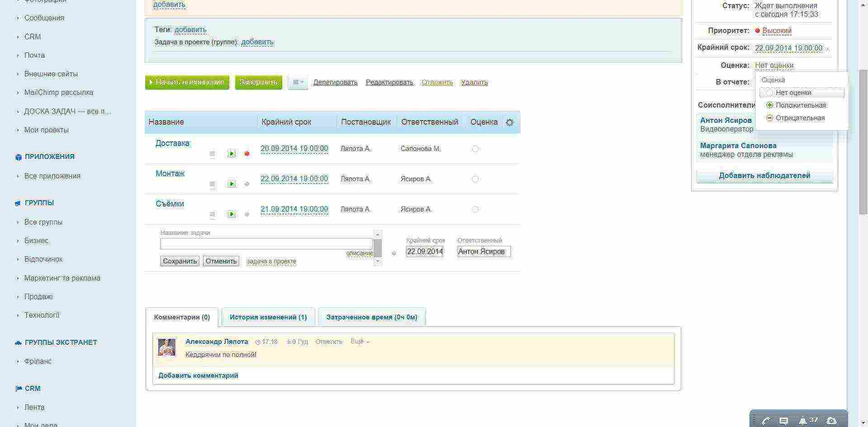This screenshot has width=868, height=427.
Task: Expand the 'описание' field in new task form
Action: [359, 253]
